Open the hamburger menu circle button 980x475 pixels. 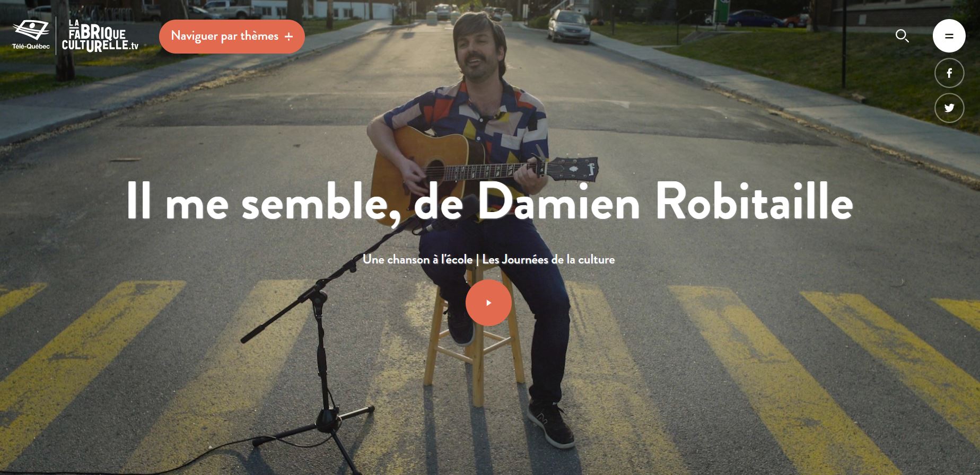click(949, 36)
